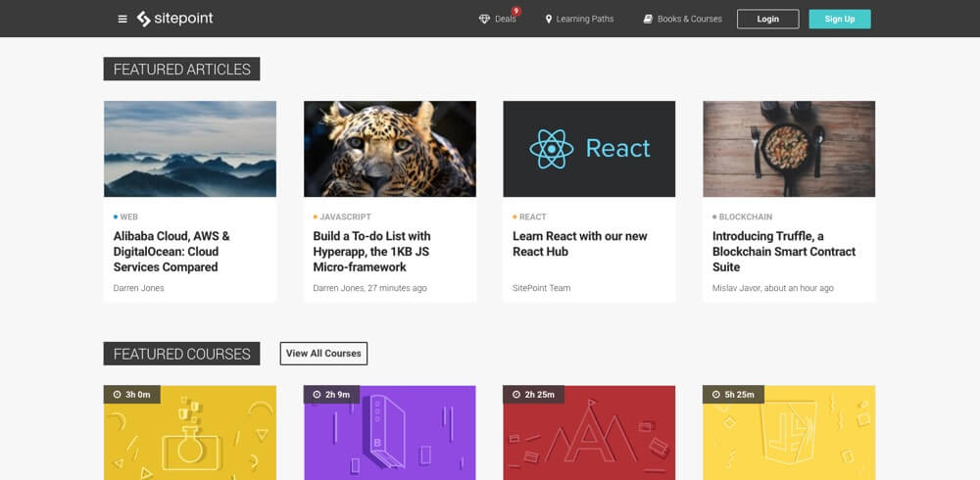Click the Learning Paths pin icon
This screenshot has width=980, height=480.
[549, 20]
